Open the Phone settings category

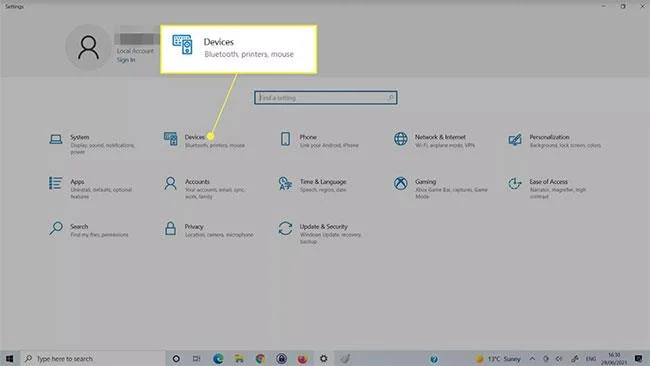point(319,141)
